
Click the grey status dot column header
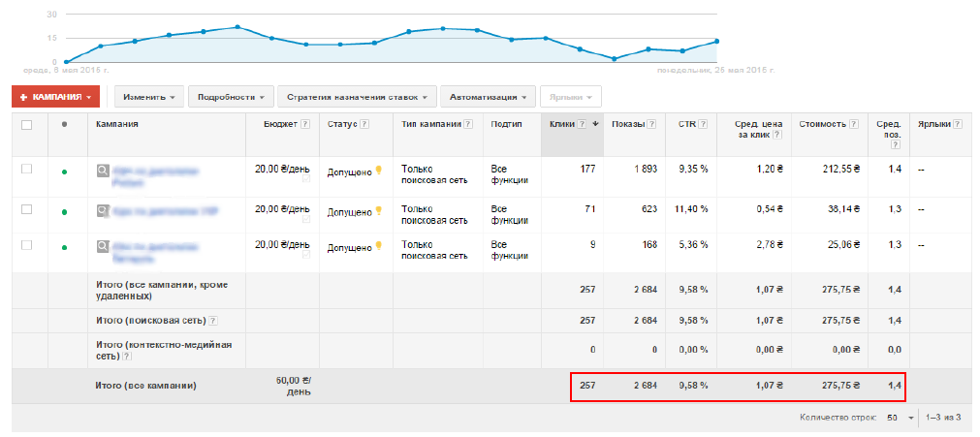64,124
